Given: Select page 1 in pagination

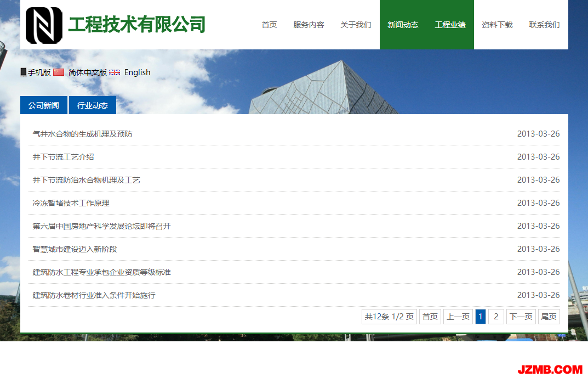Looking at the screenshot, I should pos(481,317).
